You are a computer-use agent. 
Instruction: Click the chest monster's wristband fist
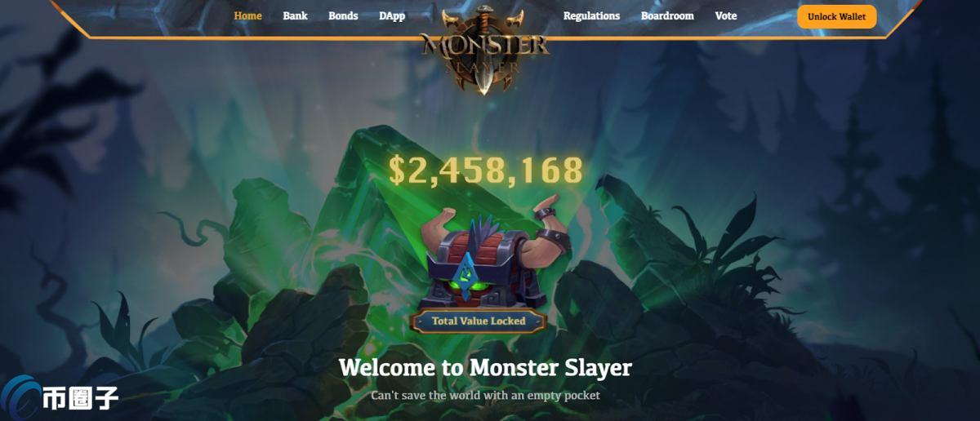[545, 207]
